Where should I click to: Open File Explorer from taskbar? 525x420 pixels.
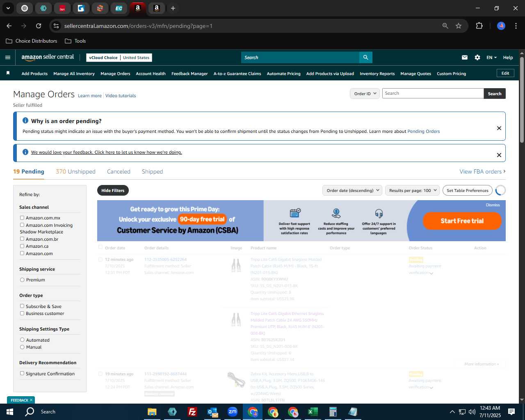152,412
